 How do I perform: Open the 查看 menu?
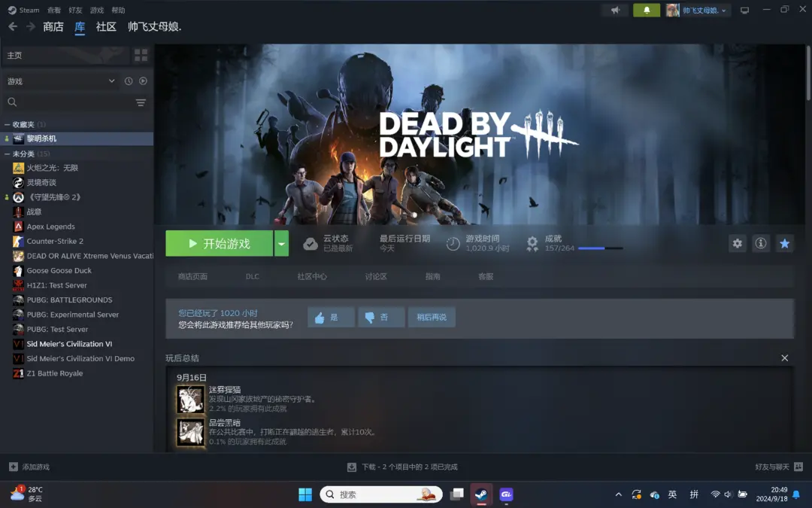coord(54,10)
